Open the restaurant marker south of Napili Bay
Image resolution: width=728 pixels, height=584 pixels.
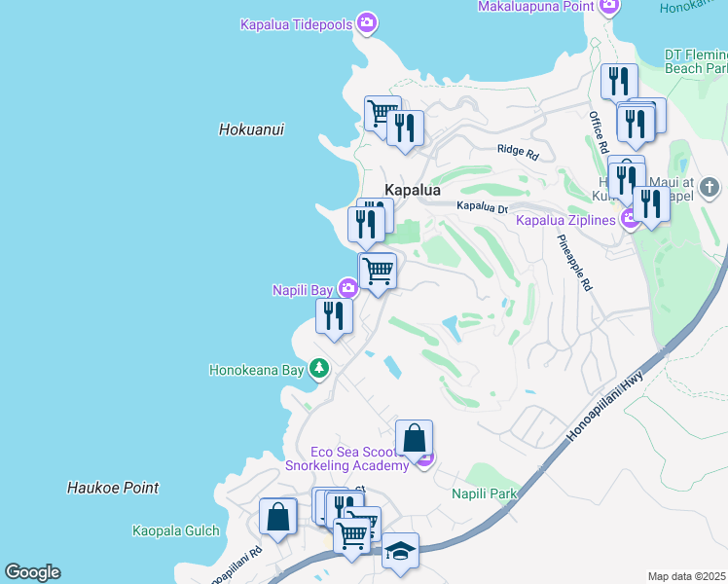[x=334, y=319]
